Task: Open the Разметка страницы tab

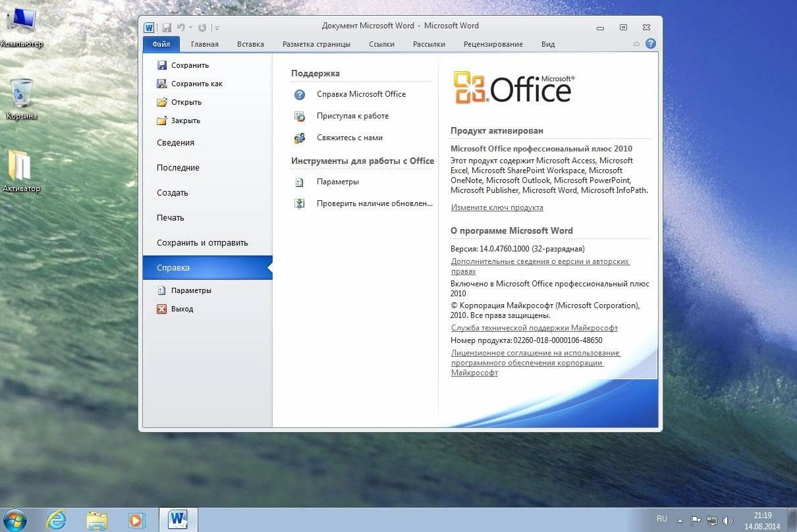Action: (x=316, y=44)
